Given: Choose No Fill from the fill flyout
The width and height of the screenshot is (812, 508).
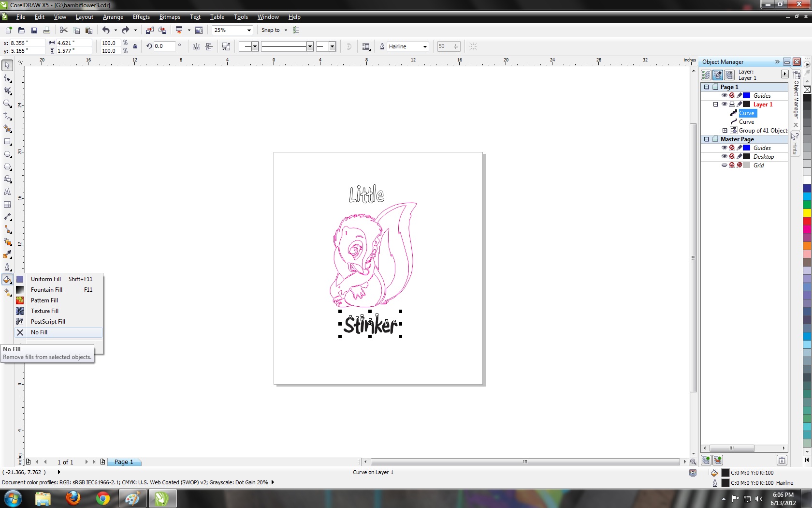Looking at the screenshot, I should point(58,332).
